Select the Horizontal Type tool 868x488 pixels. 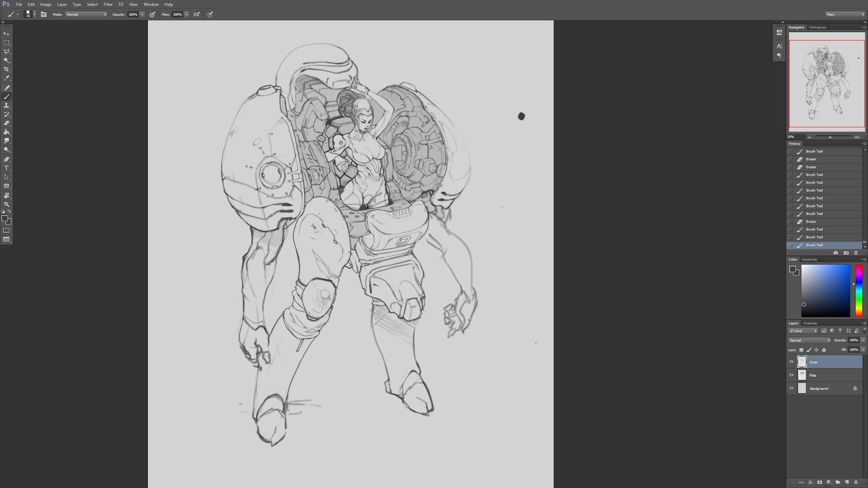coord(6,168)
